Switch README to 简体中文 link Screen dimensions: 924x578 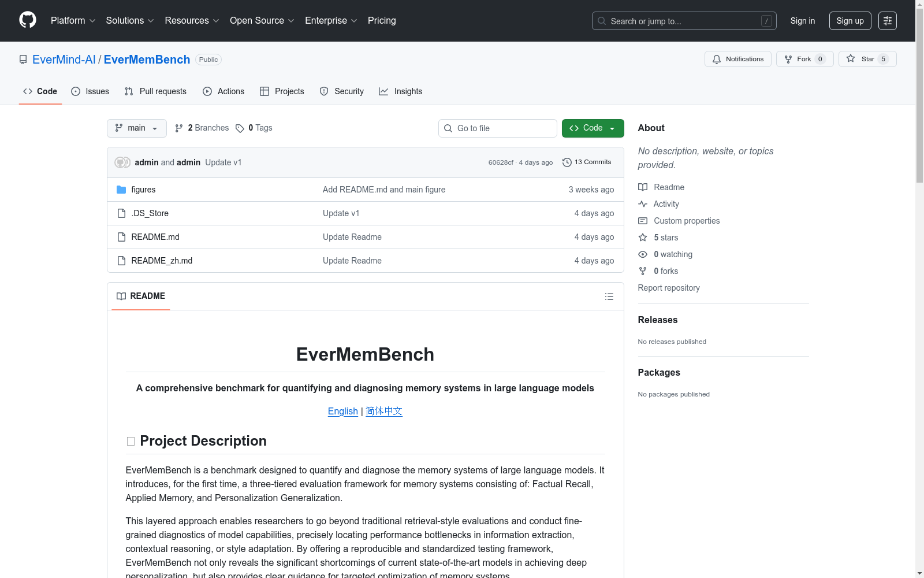tap(384, 411)
